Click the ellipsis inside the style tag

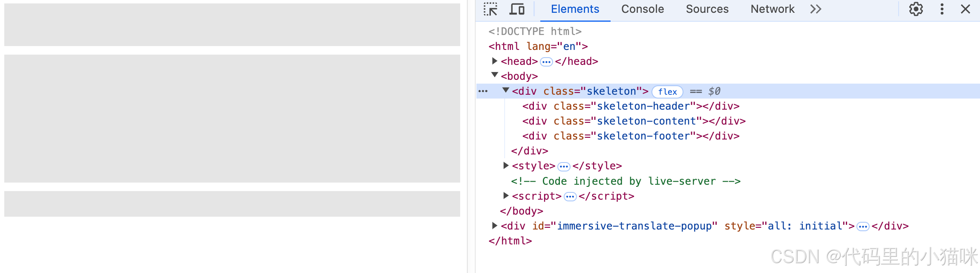pyautogui.click(x=564, y=167)
